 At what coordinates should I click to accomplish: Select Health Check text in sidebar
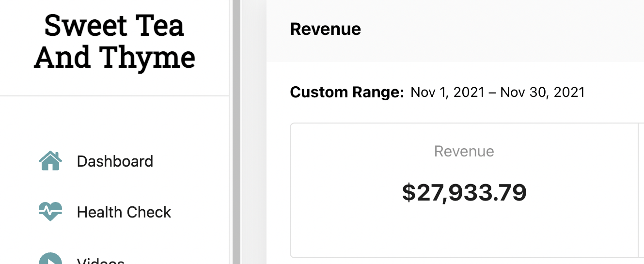coord(124,212)
